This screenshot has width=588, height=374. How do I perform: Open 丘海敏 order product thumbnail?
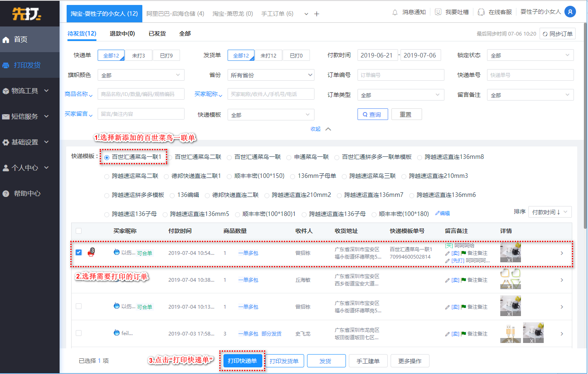click(511, 279)
